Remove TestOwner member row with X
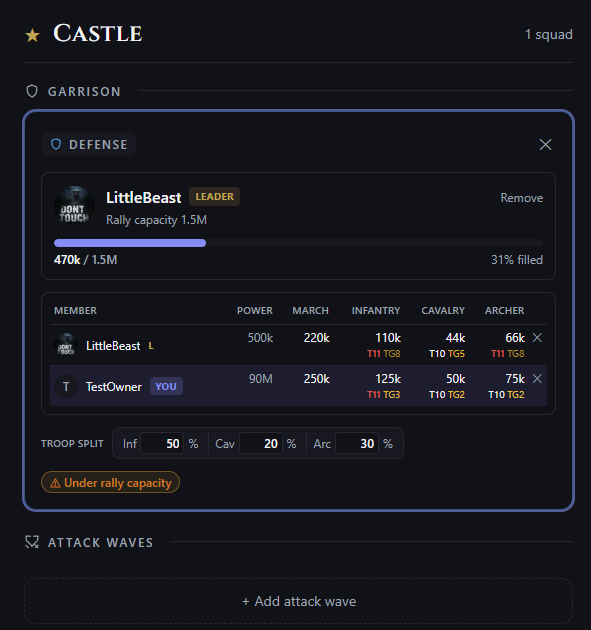 (x=537, y=378)
